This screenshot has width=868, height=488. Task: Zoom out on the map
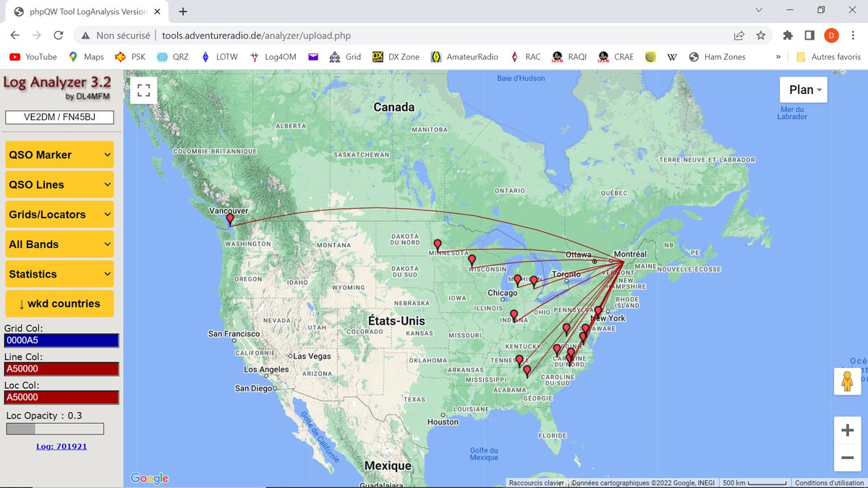click(847, 458)
